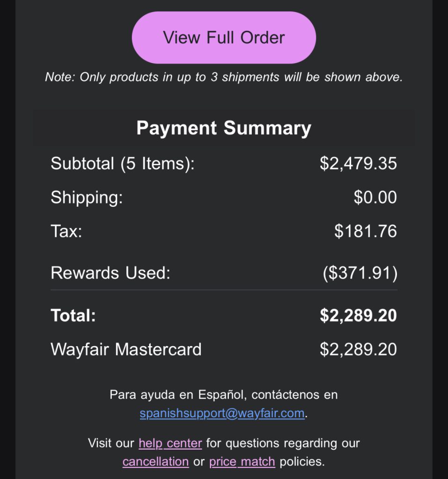Click the Shipping label
Viewport: 448px width, 479px height.
(x=87, y=197)
